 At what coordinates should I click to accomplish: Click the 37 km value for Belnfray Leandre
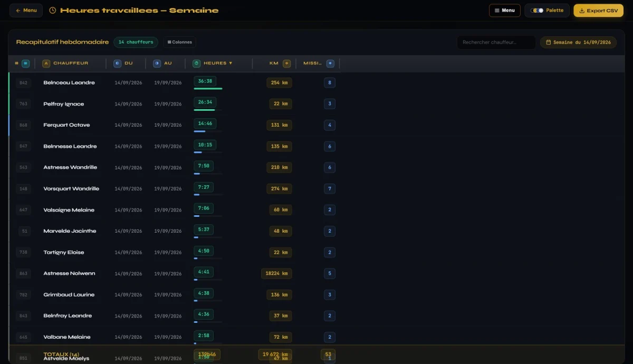281,315
